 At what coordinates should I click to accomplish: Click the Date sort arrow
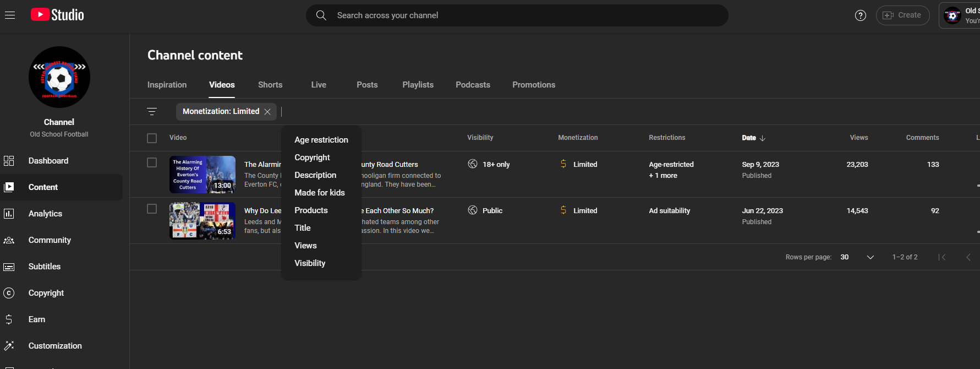pos(763,138)
